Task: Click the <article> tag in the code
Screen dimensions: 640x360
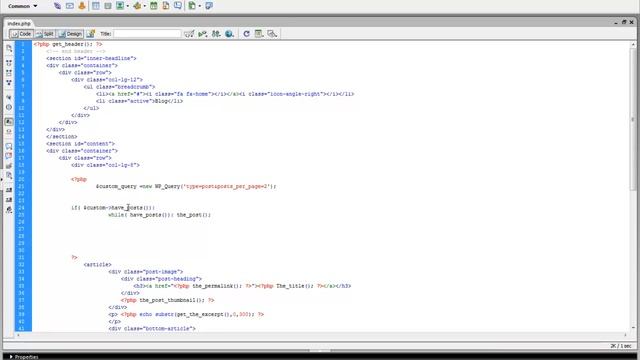Action: (97, 265)
